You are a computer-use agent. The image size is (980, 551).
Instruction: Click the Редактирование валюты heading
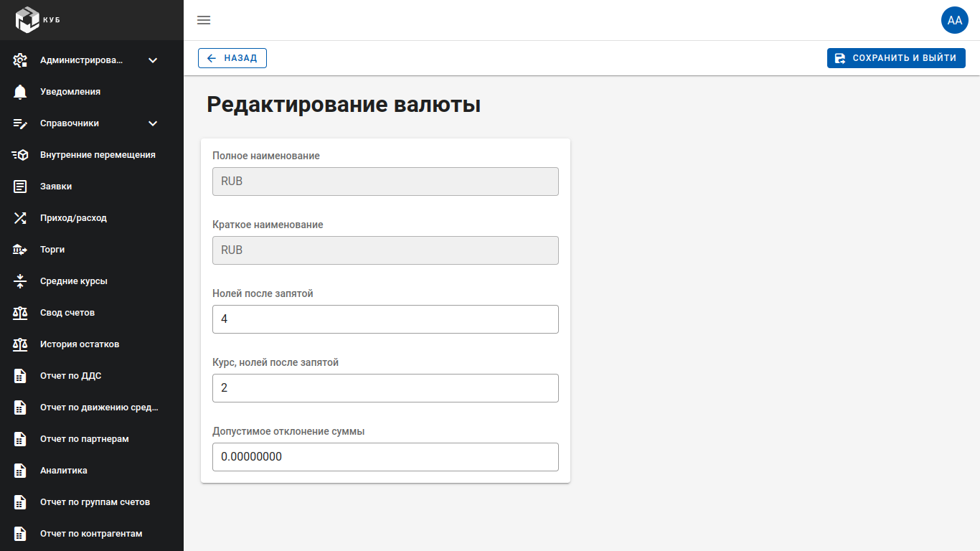[344, 105]
